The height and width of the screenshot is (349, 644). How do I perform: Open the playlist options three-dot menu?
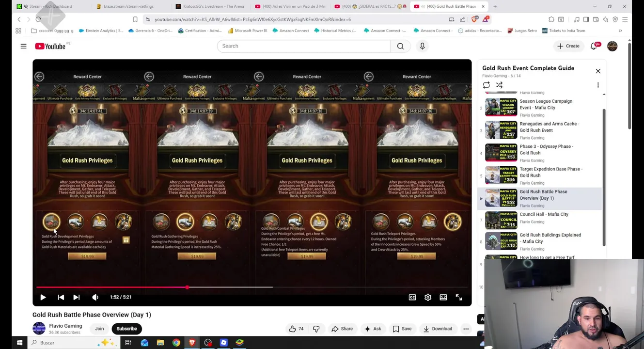598,85
